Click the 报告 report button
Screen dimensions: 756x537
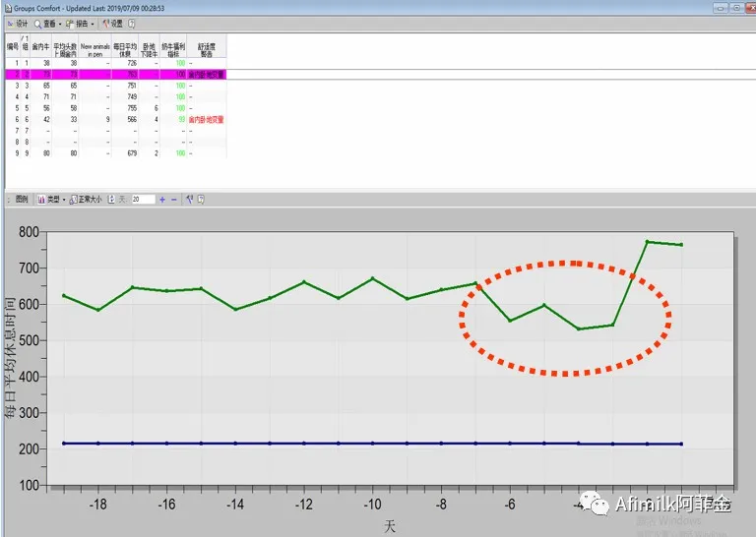pos(77,24)
